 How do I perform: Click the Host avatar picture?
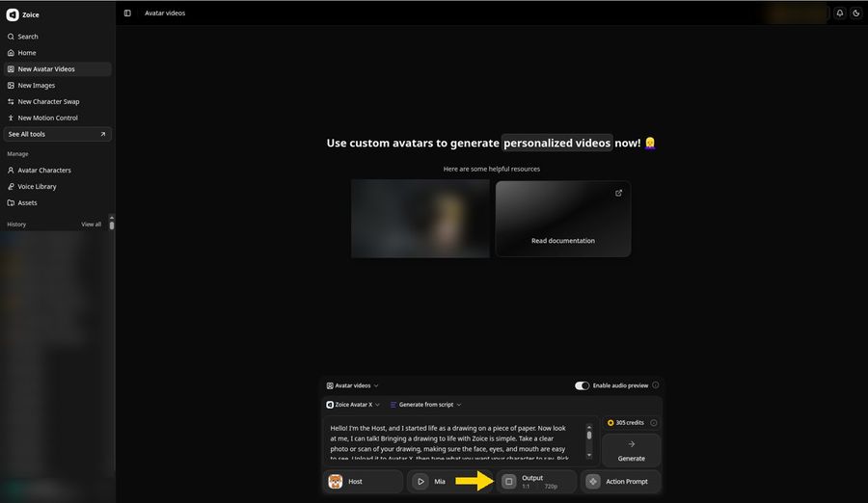[x=336, y=482]
